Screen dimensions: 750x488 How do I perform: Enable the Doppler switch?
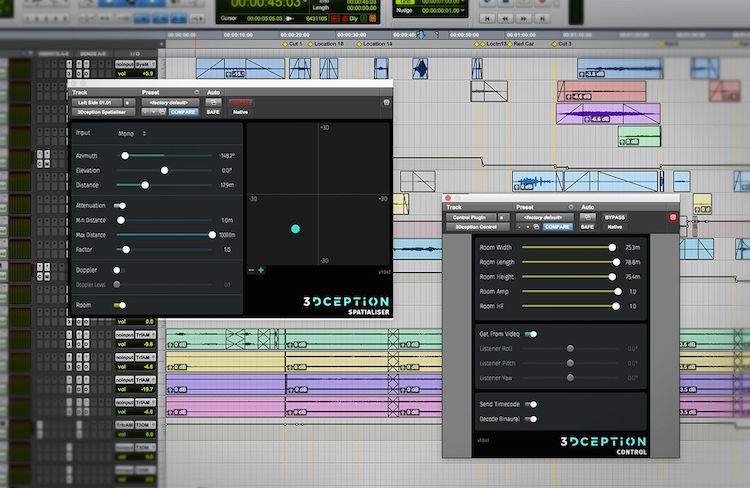point(118,270)
